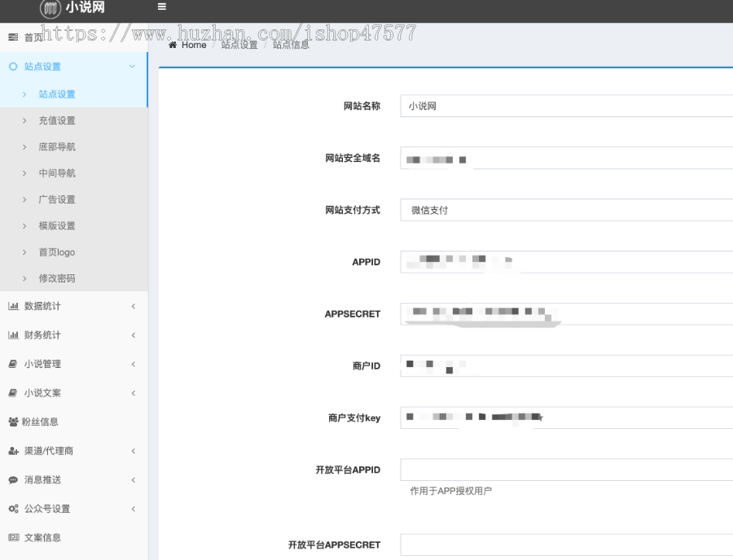Image resolution: width=733 pixels, height=560 pixels.
Task: Click the hamburger menu toggle icon
Action: pos(162,7)
